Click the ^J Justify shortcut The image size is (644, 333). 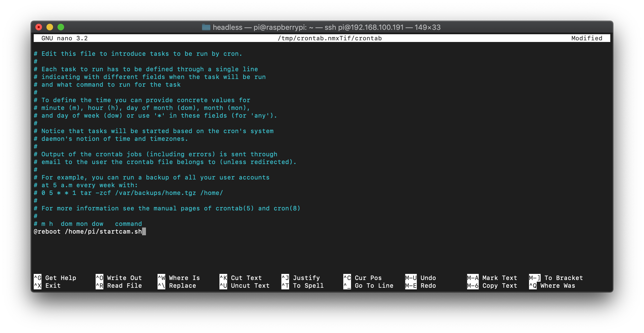click(x=300, y=278)
